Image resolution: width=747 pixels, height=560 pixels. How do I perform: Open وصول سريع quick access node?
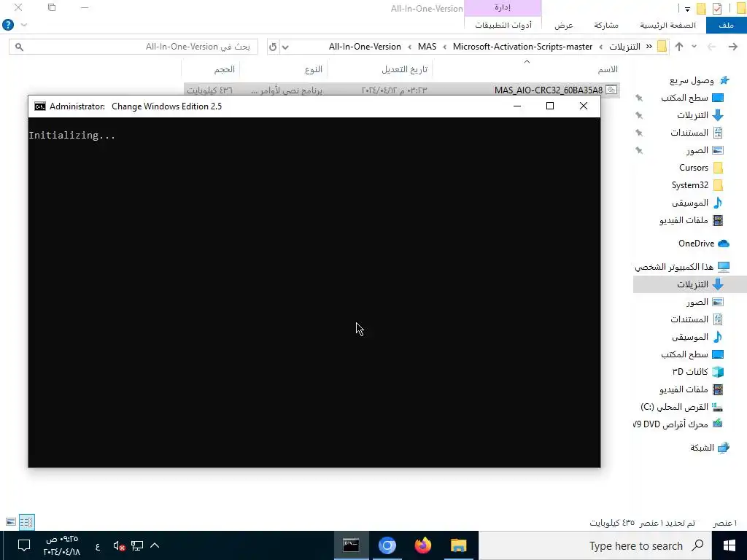tap(699, 80)
